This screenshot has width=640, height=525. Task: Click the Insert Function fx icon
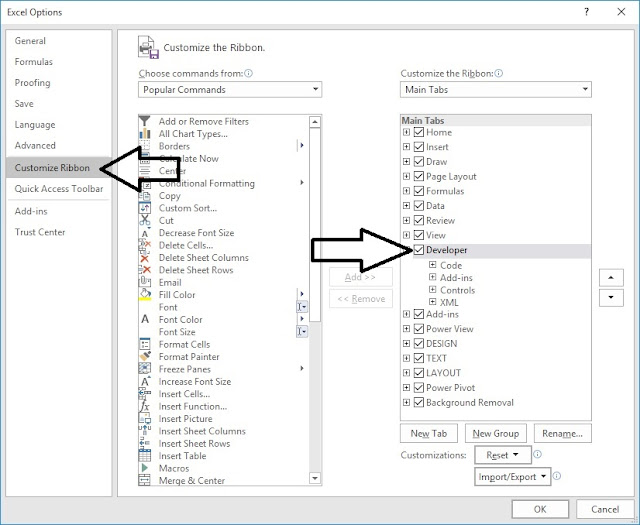[x=144, y=406]
